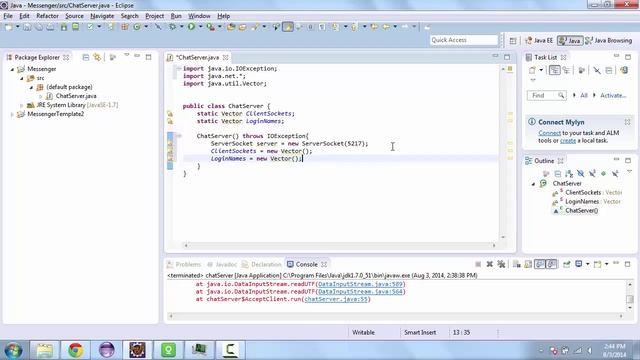
Task: Collapse All in Package Explorer toolbar
Action: (86, 58)
